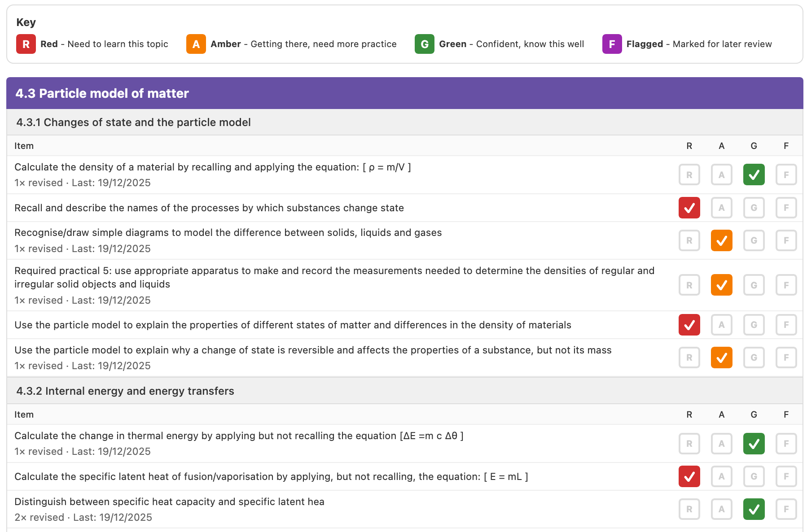Viewport: 807px width, 532px height.
Task: Mark 'processes change state' item as Green
Action: (754, 208)
